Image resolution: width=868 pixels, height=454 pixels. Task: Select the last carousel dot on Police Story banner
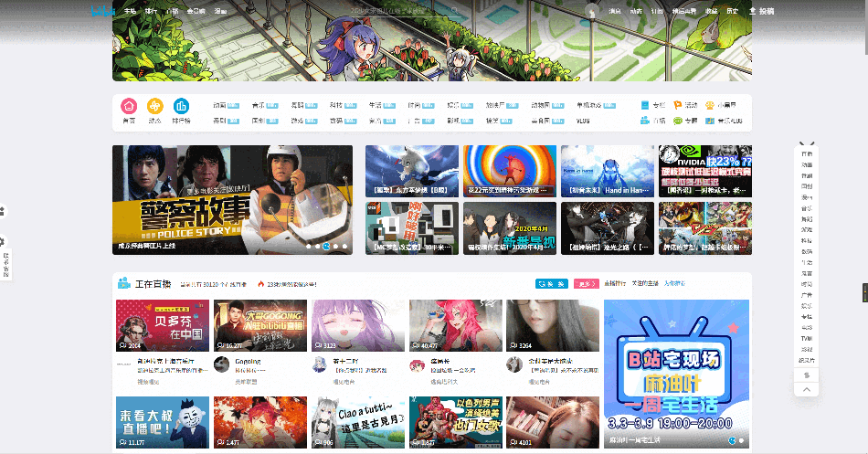(344, 247)
